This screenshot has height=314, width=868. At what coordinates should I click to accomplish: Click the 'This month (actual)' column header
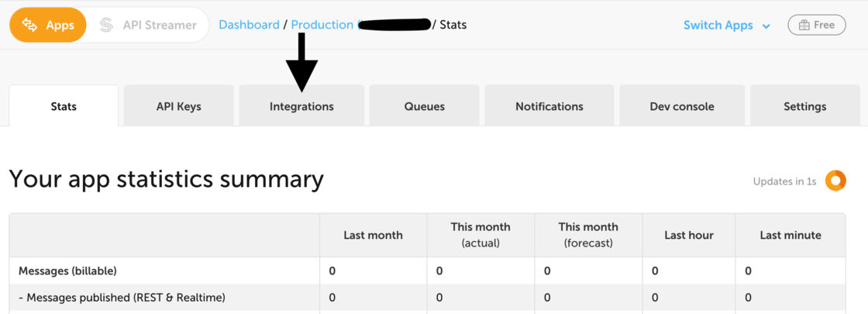point(480,235)
